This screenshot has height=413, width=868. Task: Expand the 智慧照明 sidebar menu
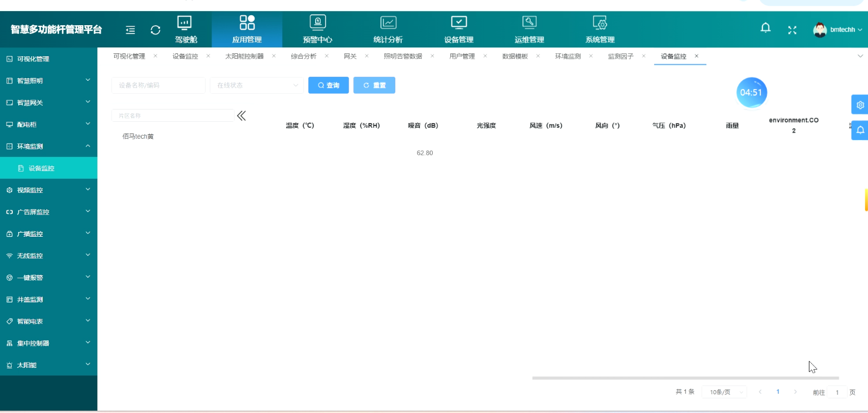tap(49, 81)
